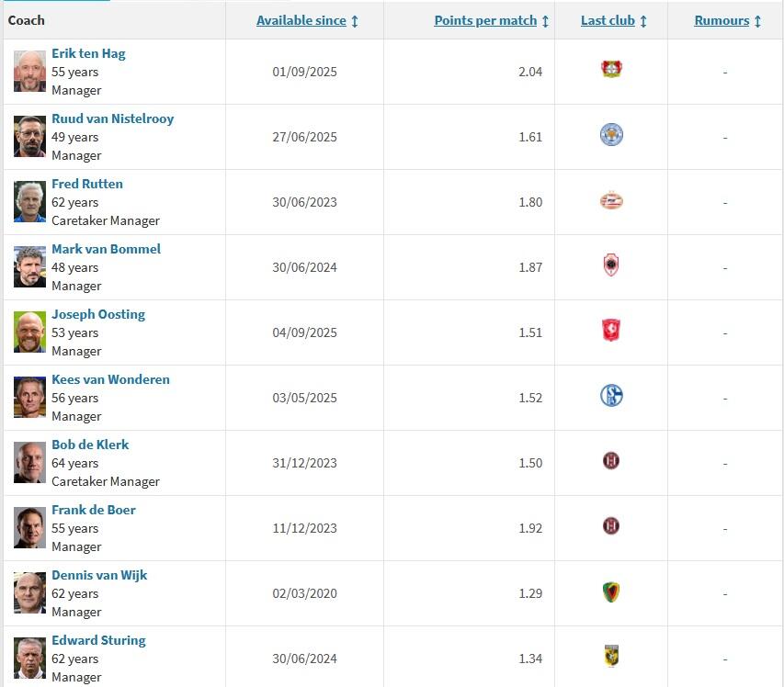This screenshot has width=784, height=687.
Task: Click Royal Antwerp crest in van Bommel row
Action: [x=611, y=265]
